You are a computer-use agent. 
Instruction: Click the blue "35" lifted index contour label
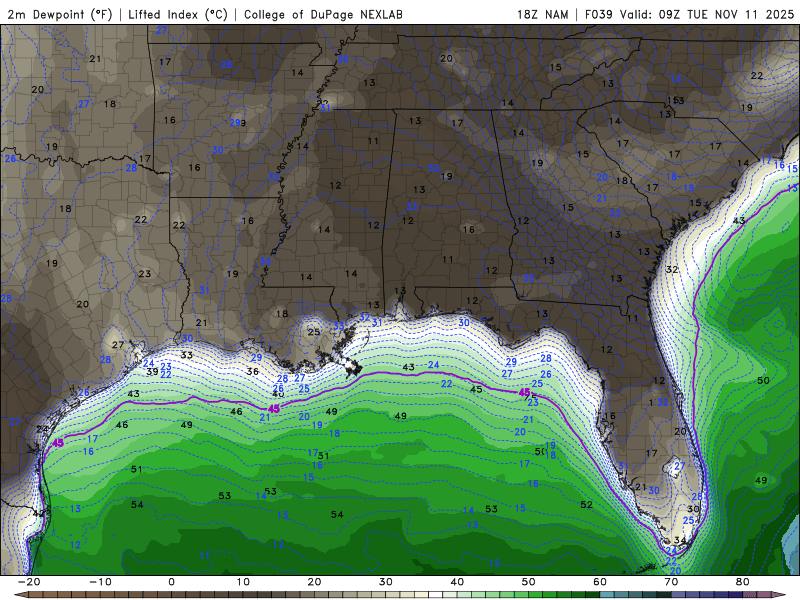tap(529, 278)
